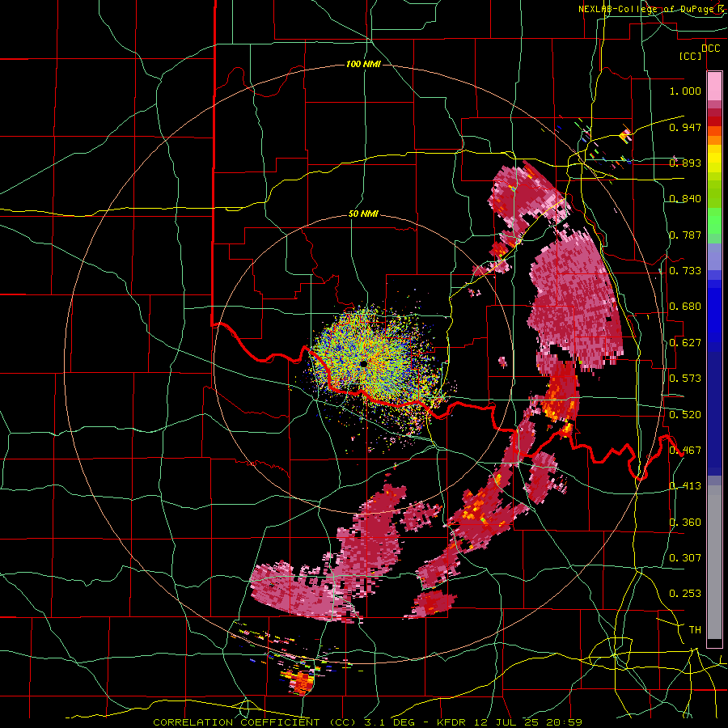Select the 0.893 scale value
This screenshot has height=728, width=728.
coord(685,163)
